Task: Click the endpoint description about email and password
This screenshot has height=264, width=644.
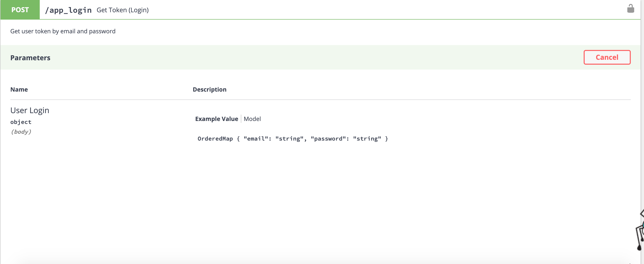Action: click(63, 31)
